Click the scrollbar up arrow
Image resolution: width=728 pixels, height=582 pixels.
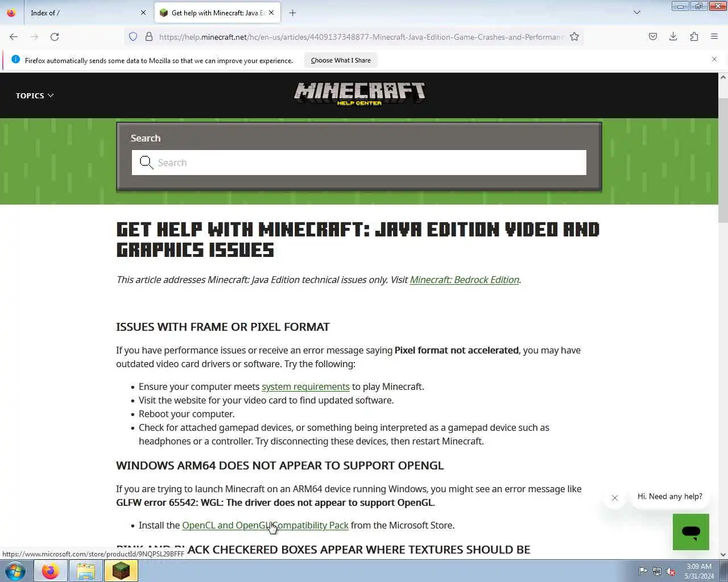point(723,77)
